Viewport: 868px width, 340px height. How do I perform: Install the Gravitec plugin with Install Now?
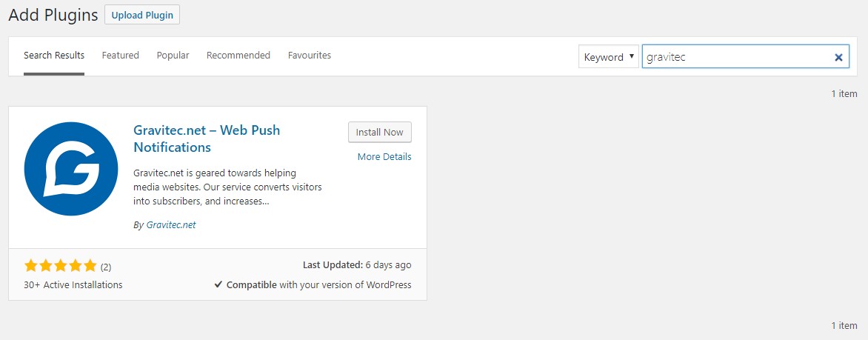[380, 133]
